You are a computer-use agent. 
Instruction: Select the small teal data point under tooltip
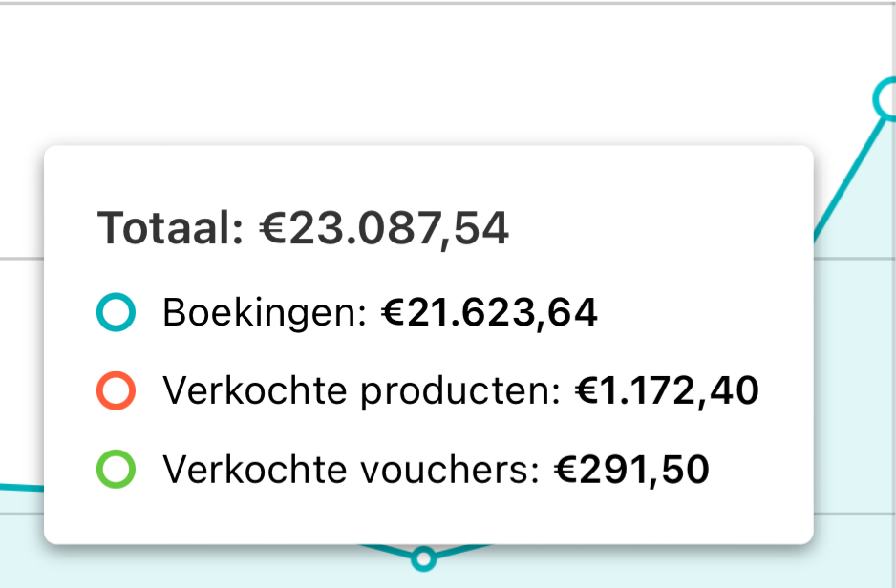click(423, 558)
